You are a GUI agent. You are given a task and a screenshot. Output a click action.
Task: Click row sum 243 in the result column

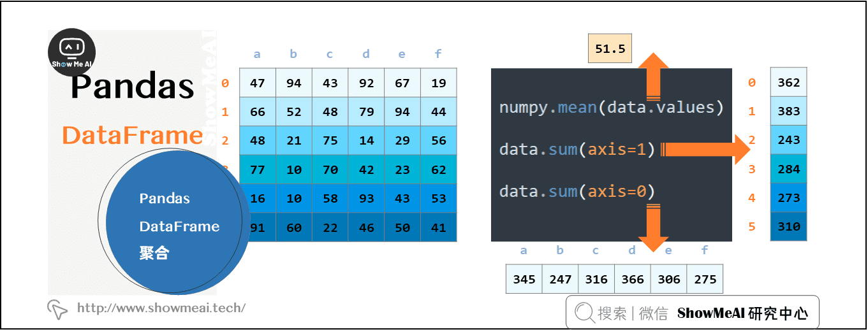point(789,140)
